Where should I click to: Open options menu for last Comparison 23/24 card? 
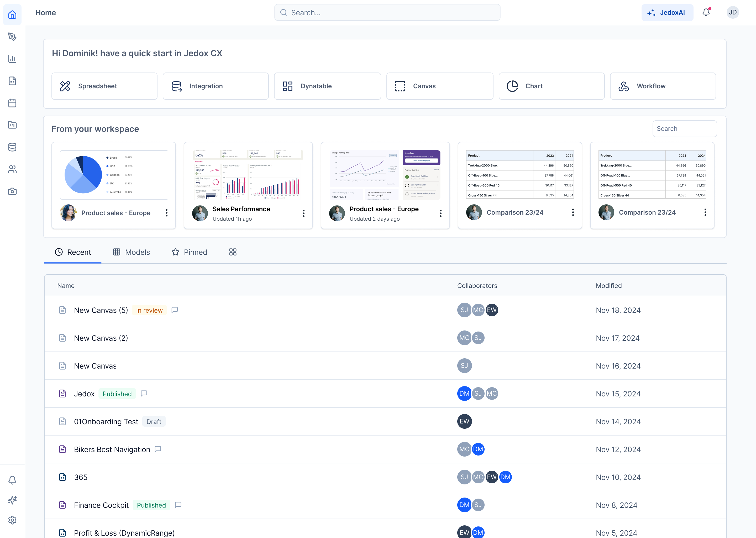coord(705,212)
